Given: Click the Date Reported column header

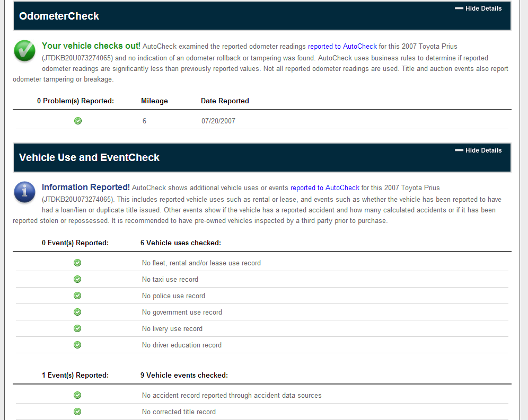Looking at the screenshot, I should 225,101.
